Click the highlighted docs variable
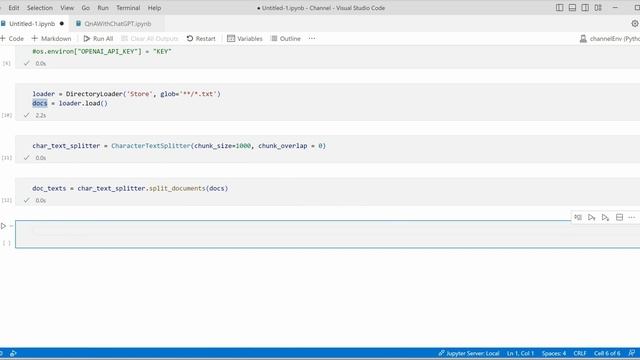This screenshot has width=640, height=360. [40, 103]
